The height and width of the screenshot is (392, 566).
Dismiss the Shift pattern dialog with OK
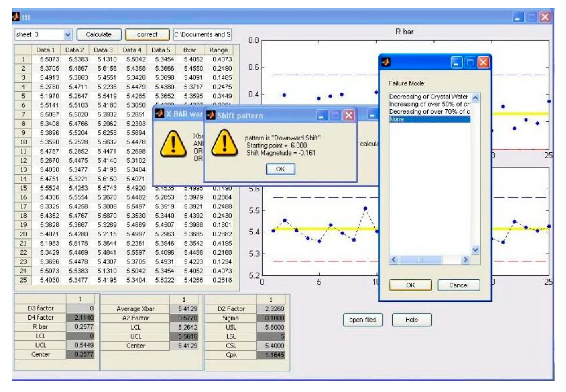point(280,169)
